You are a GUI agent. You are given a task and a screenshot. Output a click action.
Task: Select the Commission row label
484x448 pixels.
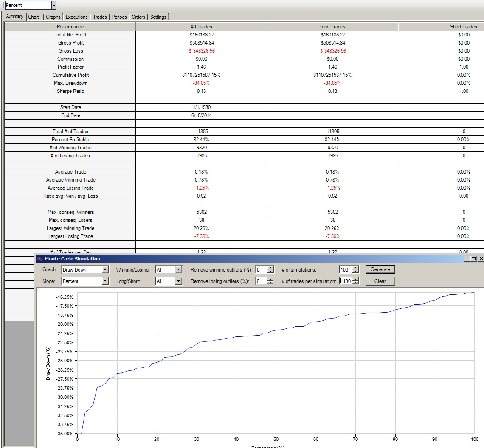click(x=70, y=59)
